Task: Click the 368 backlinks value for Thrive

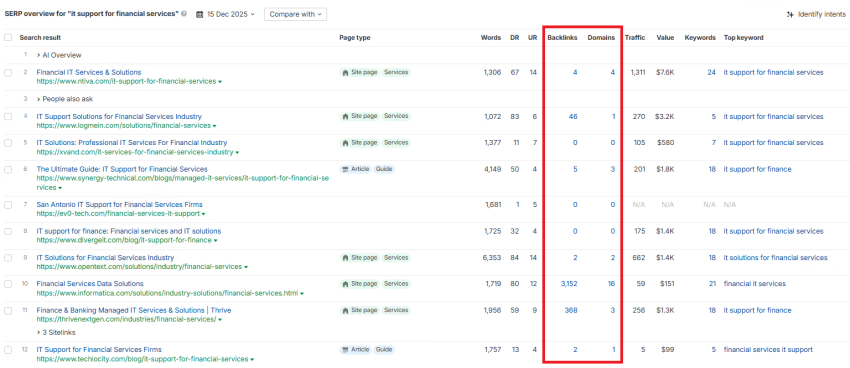Action: (571, 310)
